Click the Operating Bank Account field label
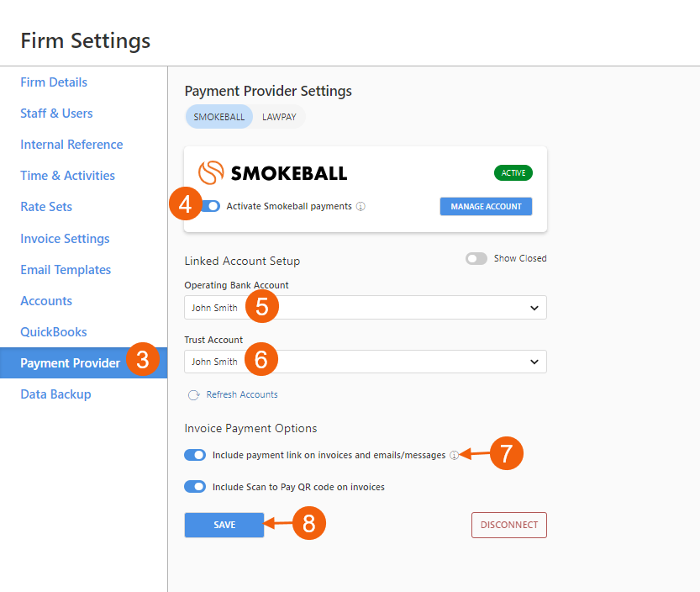This screenshot has height=592, width=700. click(x=237, y=285)
